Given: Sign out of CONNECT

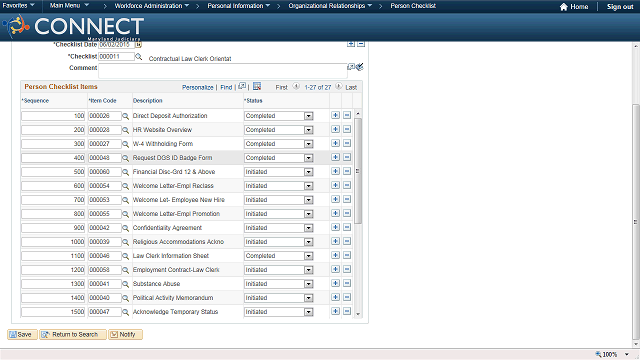Looking at the screenshot, I should point(620,7).
